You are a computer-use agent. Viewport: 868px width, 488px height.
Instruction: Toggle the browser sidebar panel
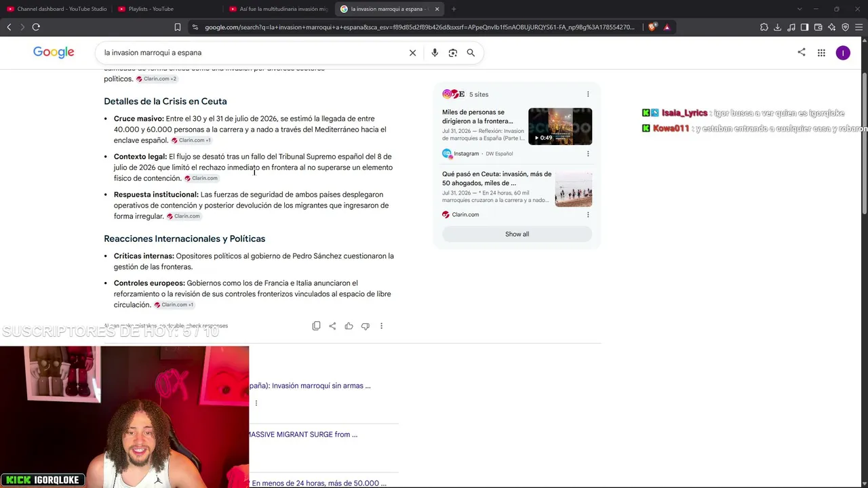click(804, 27)
